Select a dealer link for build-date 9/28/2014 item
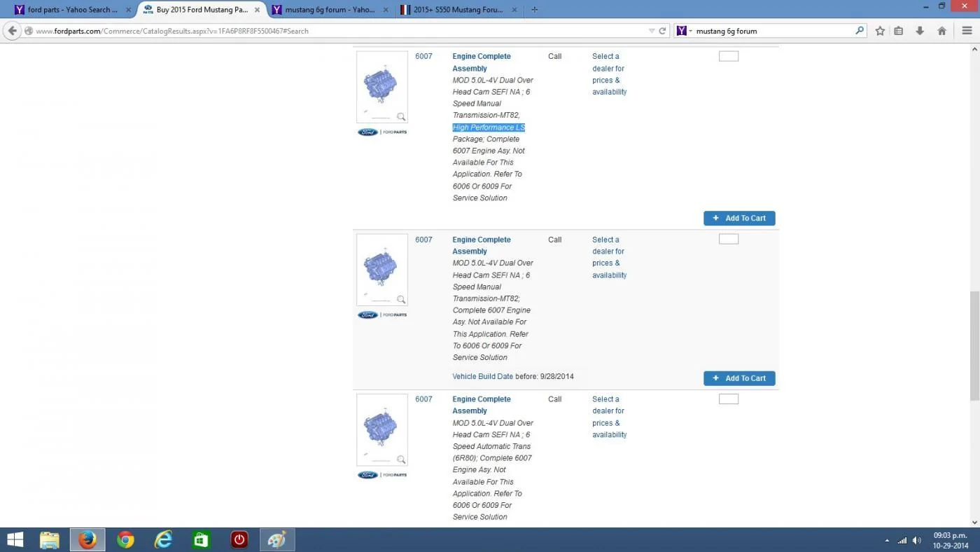The width and height of the screenshot is (980, 552). coord(609,257)
